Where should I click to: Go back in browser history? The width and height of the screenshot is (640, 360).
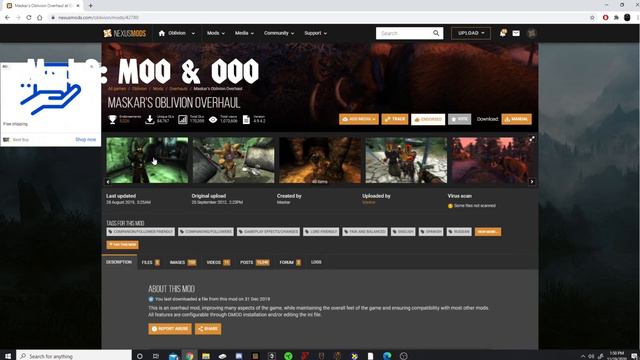click(7, 18)
